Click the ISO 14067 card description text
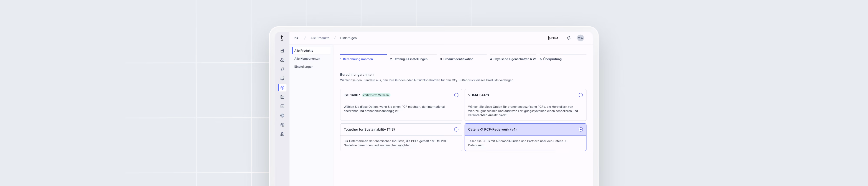 [x=394, y=109]
